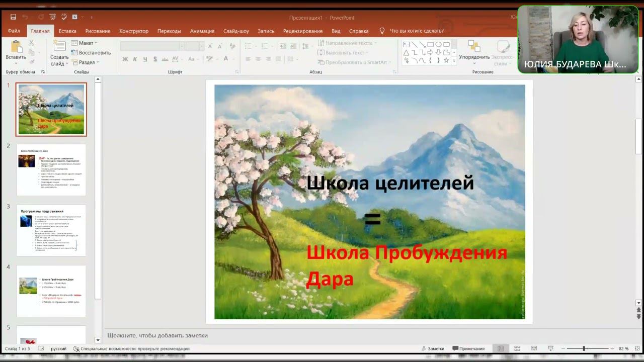Toggle normal view in status bar
The height and width of the screenshot is (362, 644).
click(x=500, y=348)
